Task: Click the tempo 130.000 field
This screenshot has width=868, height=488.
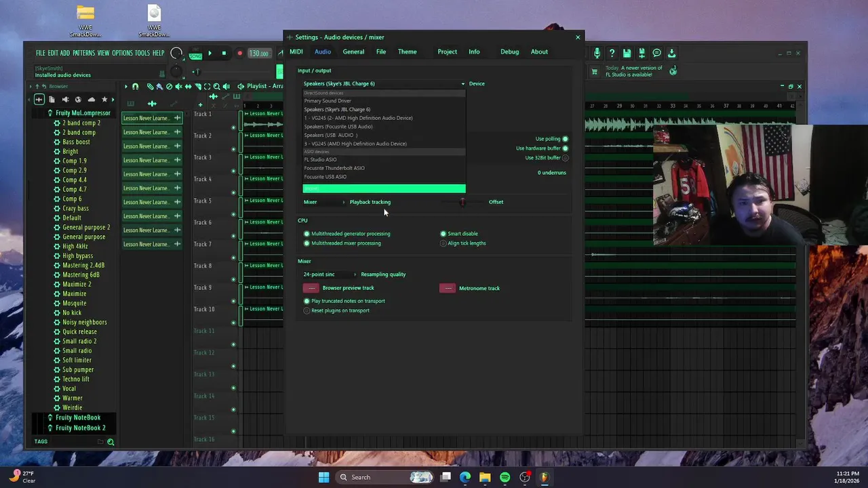Action: coord(258,53)
